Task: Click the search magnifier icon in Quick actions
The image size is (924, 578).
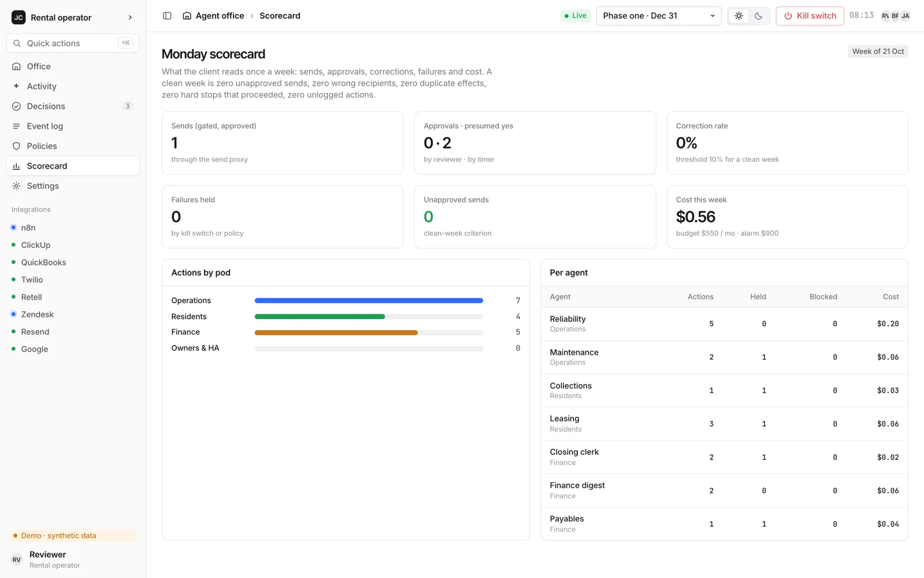Action: [17, 43]
